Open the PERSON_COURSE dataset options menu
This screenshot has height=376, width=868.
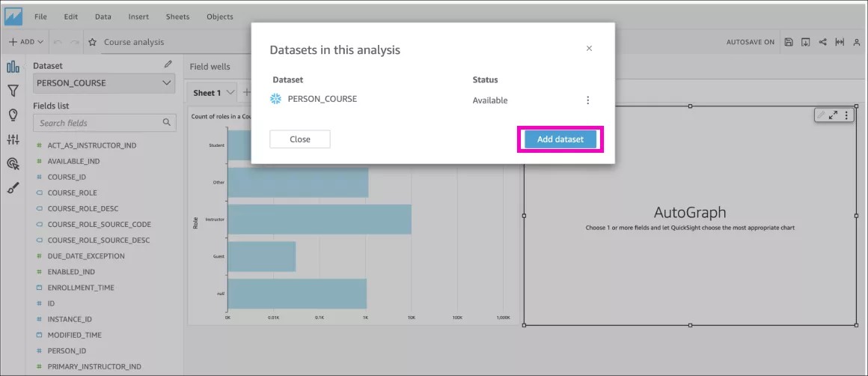click(587, 100)
